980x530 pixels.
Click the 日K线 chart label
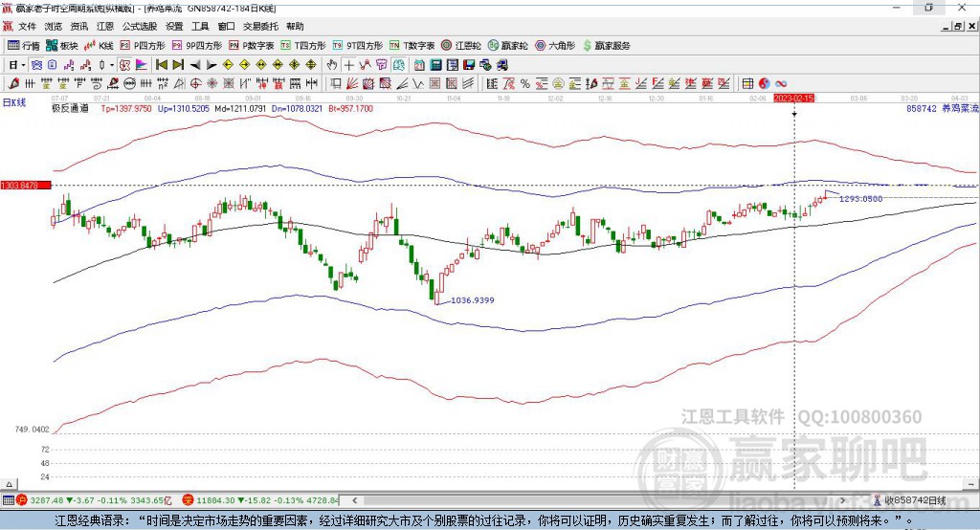click(14, 102)
